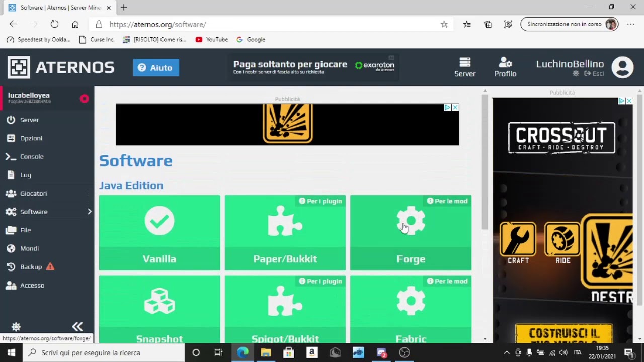Screen dimensions: 644x362
Task: Choose the Fabric software tile
Action: click(x=411, y=309)
